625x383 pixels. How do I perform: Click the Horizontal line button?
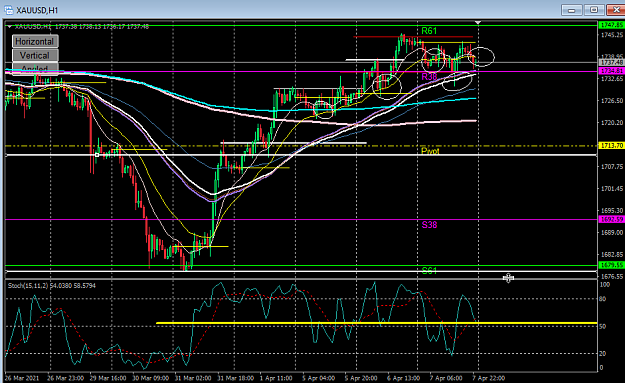(35, 41)
